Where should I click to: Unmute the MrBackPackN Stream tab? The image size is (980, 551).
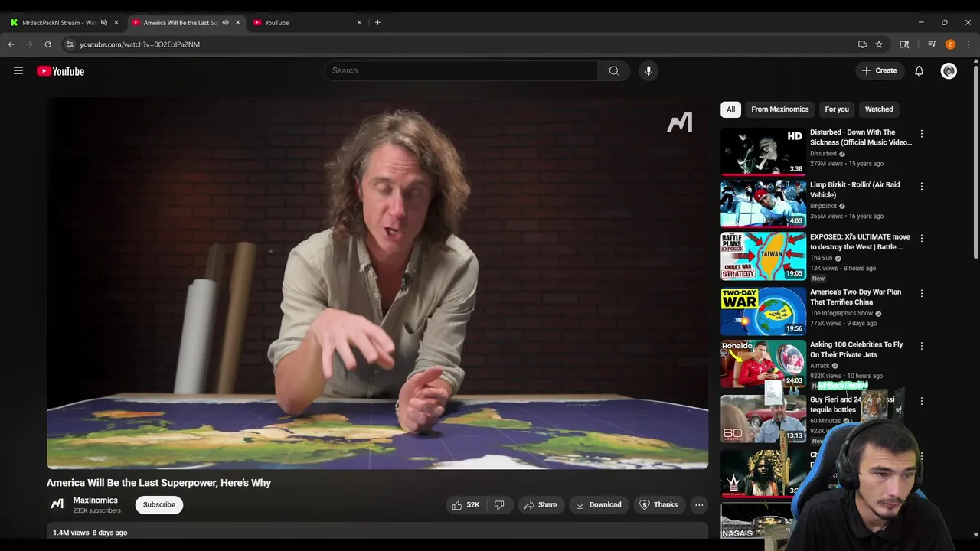tap(104, 22)
